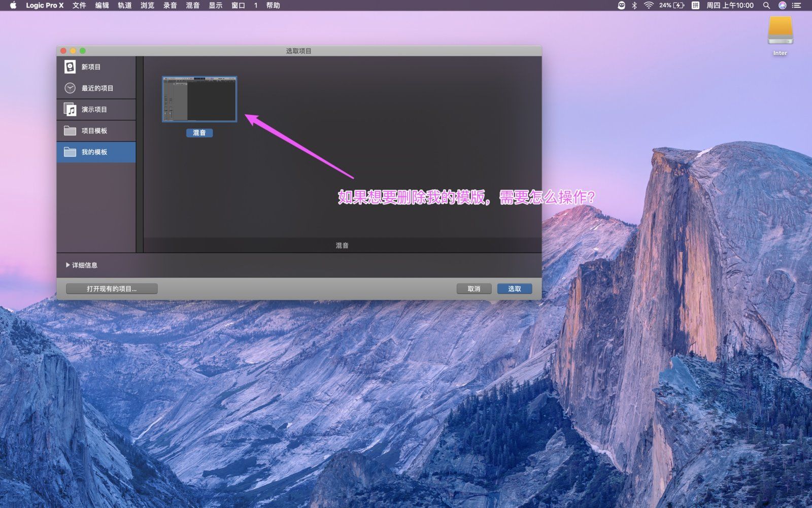Expand the 详细信息 disclosure triangle

[68, 265]
